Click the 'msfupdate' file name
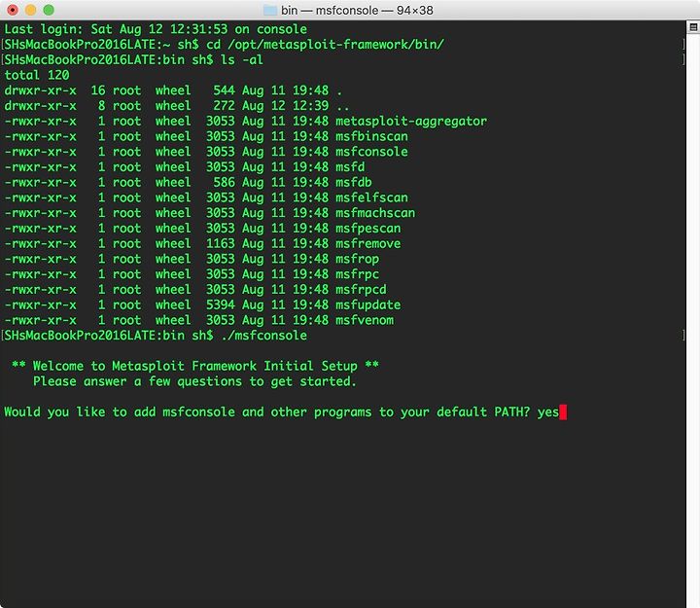700x608 pixels. [x=367, y=304]
